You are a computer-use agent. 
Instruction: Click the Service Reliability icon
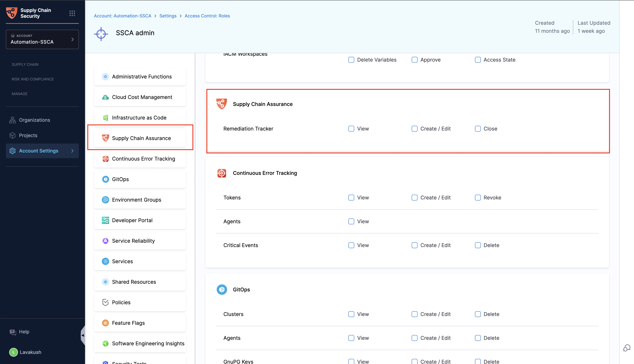[105, 241]
